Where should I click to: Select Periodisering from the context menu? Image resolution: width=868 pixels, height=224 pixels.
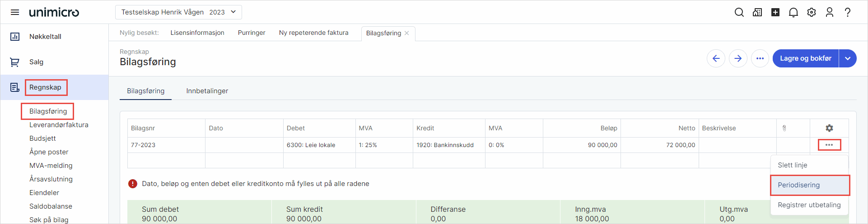point(810,185)
